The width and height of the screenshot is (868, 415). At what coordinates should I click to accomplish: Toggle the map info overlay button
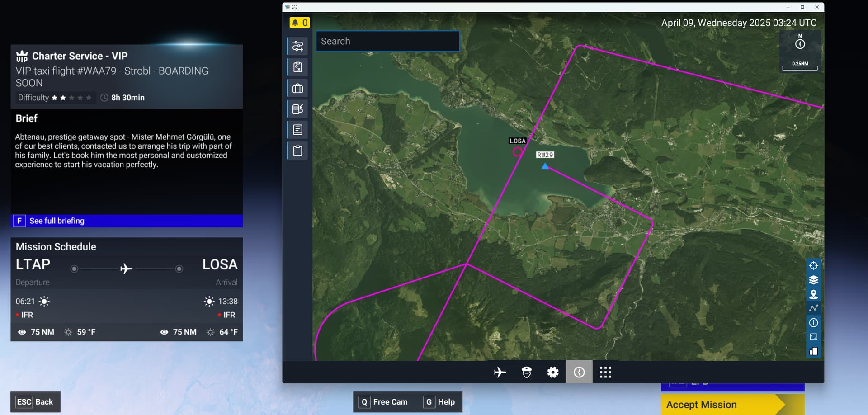813,322
